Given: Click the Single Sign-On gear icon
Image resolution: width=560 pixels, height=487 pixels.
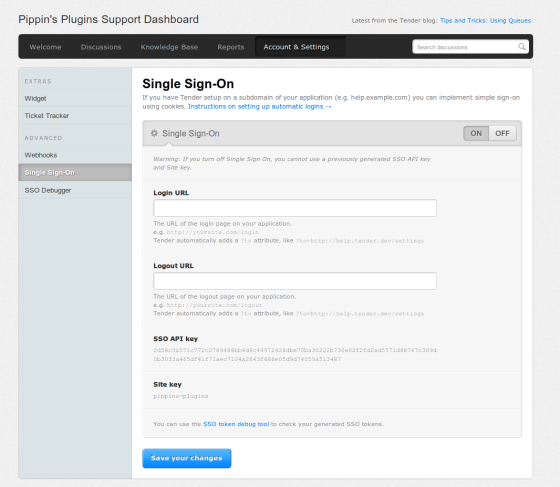Looking at the screenshot, I should click(154, 133).
